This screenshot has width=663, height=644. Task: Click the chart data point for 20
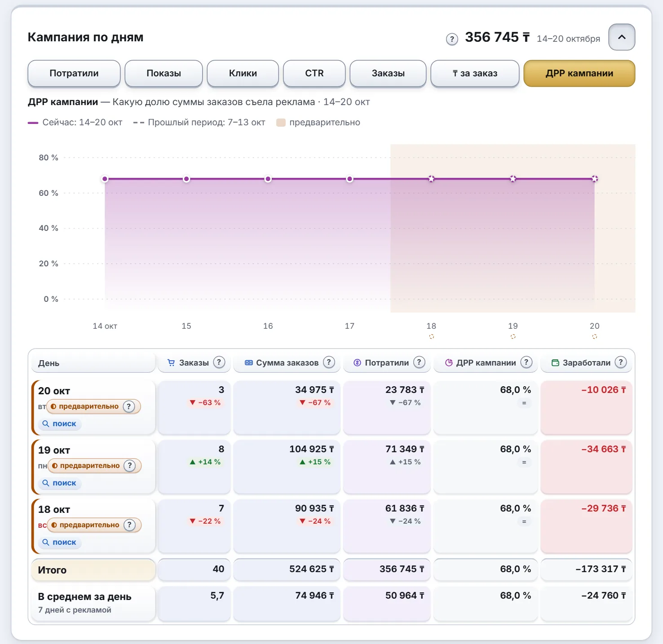[x=595, y=179]
